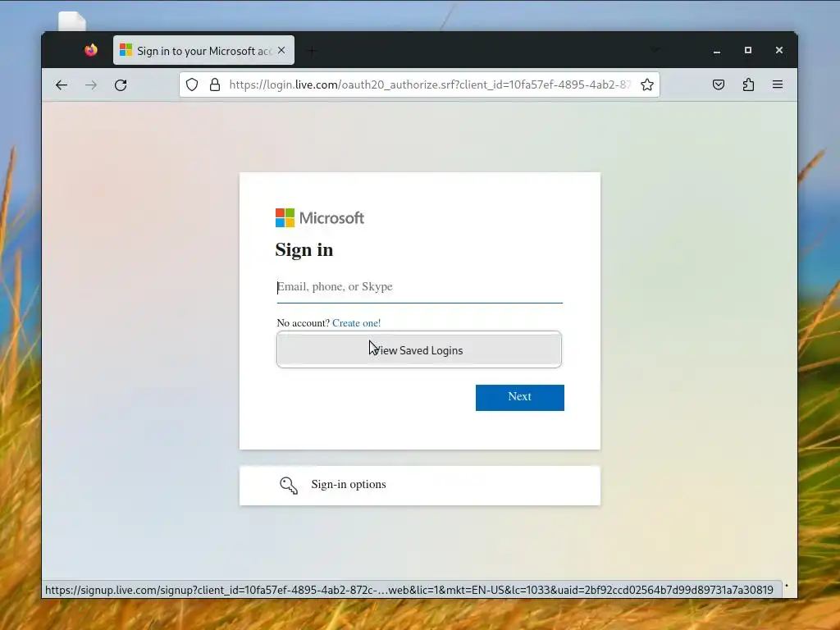
Task: Close the Microsoft sign-in tab
Action: click(281, 50)
